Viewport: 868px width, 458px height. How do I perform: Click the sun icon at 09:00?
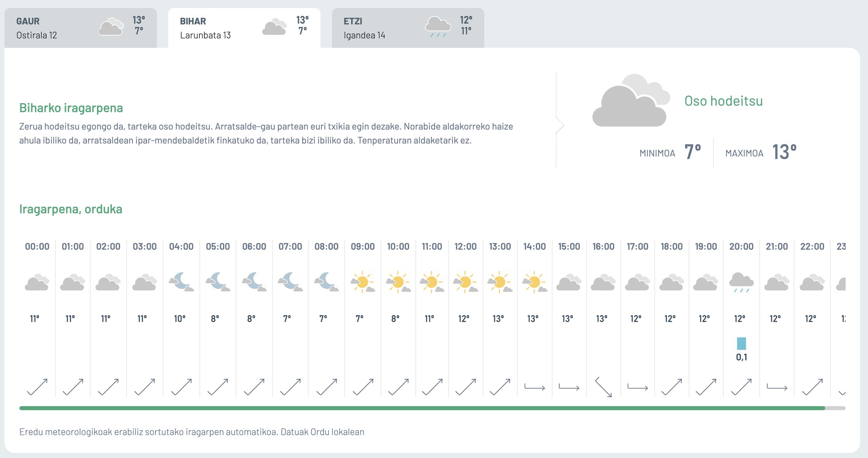[x=363, y=282]
